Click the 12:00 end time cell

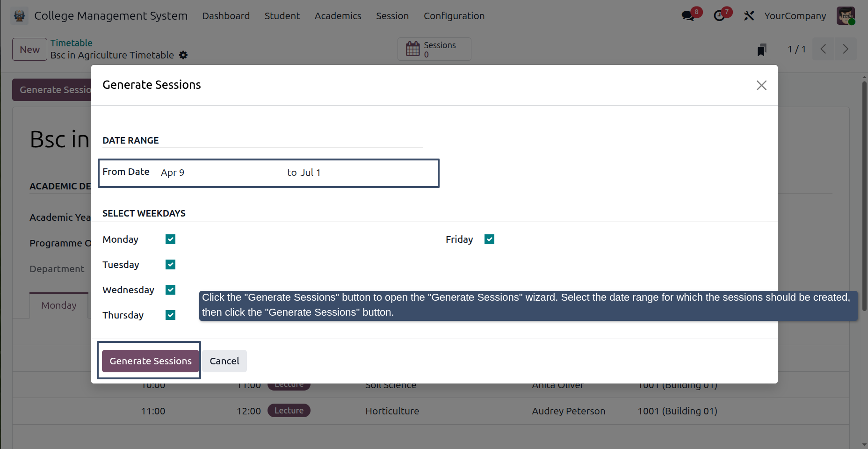248,411
